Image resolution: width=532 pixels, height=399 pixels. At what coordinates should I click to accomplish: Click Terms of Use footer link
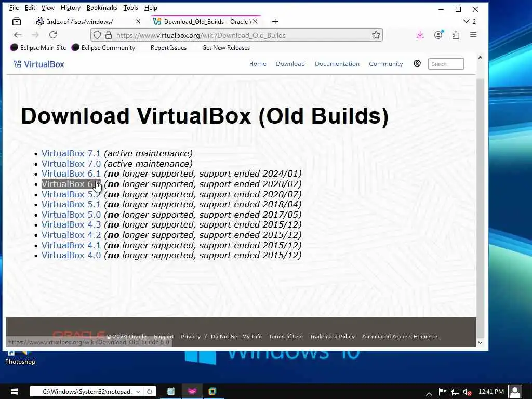click(285, 336)
